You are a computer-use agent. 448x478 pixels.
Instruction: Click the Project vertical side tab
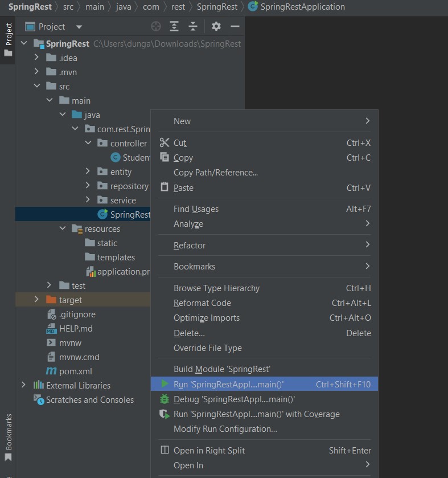pyautogui.click(x=8, y=40)
